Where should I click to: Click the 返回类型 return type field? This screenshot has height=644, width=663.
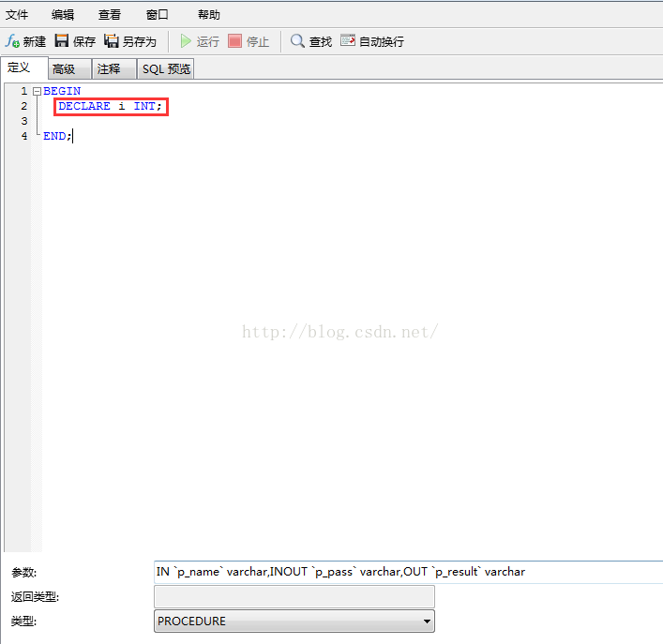tap(294, 596)
